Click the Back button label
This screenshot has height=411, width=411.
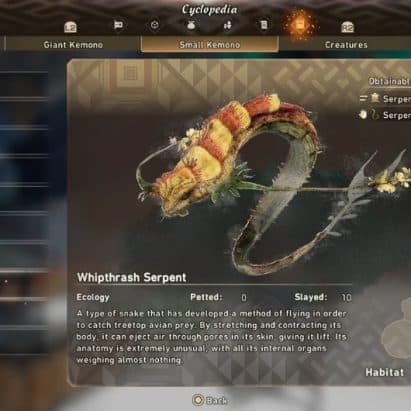point(217,400)
